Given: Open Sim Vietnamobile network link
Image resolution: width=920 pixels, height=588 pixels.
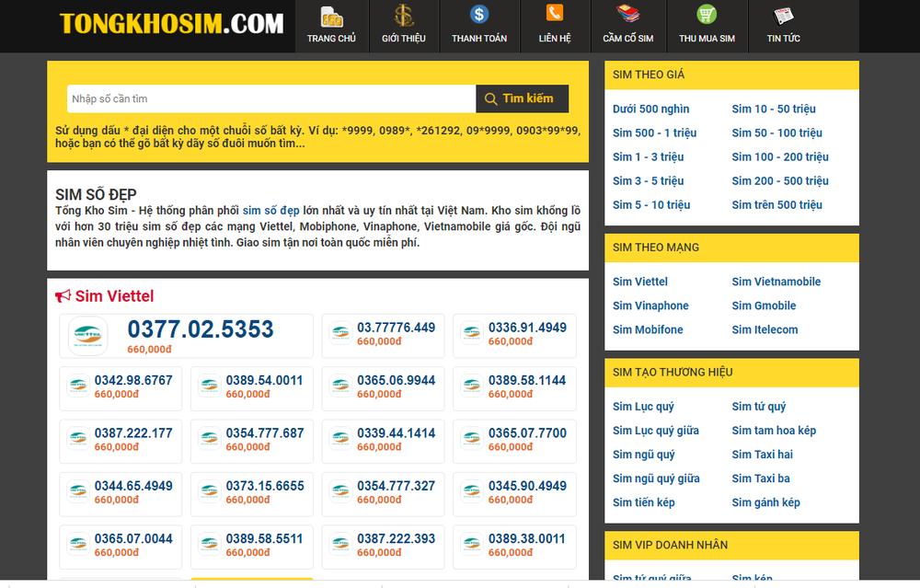Looking at the screenshot, I should point(776,282).
